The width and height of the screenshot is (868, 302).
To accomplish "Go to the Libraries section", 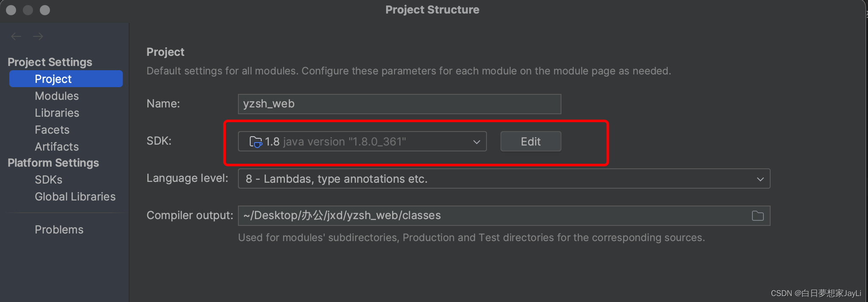I will tap(57, 113).
